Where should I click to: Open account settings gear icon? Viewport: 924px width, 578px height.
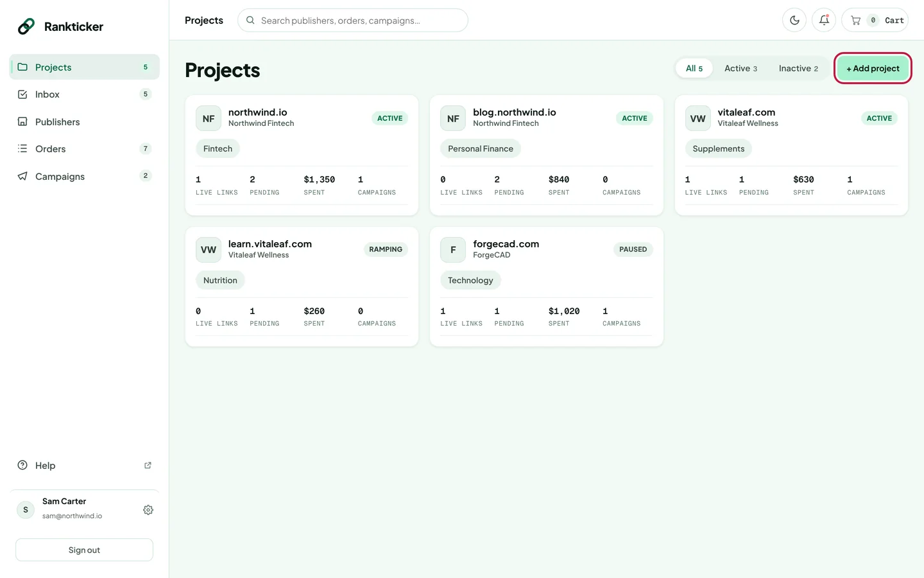click(148, 509)
